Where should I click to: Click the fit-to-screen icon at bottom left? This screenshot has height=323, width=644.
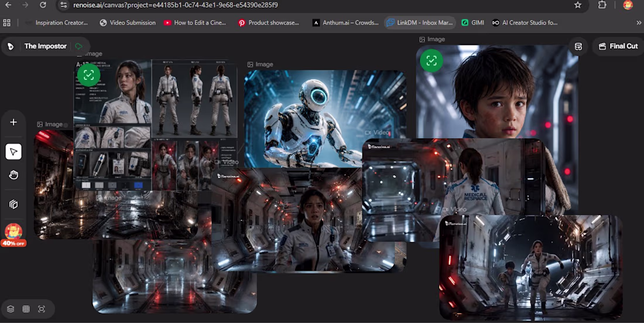42,309
